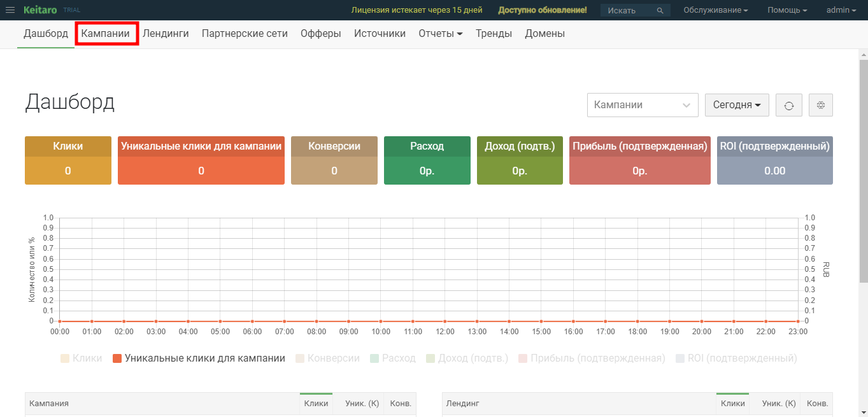Expand the Отчеты menu
The height and width of the screenshot is (417, 868).
click(x=440, y=34)
